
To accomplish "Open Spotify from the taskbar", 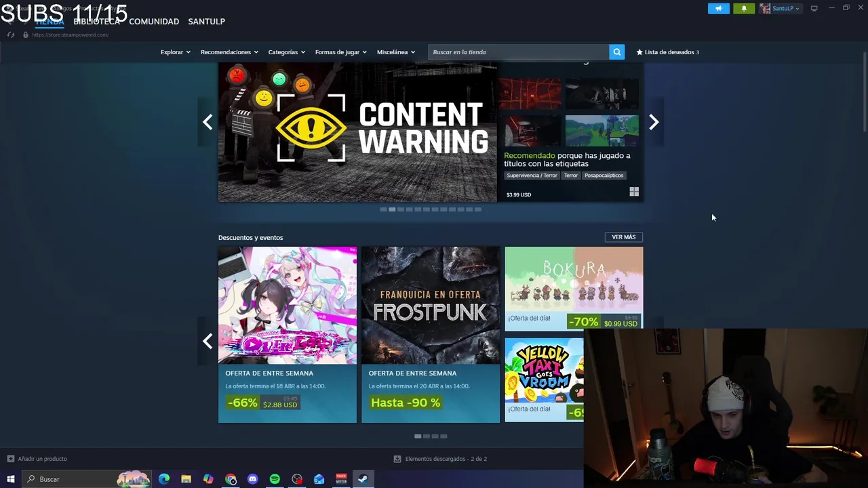I will [x=275, y=479].
